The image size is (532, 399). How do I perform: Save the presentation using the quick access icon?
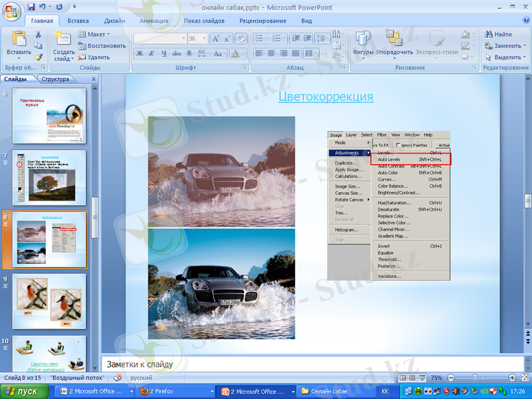click(31, 7)
